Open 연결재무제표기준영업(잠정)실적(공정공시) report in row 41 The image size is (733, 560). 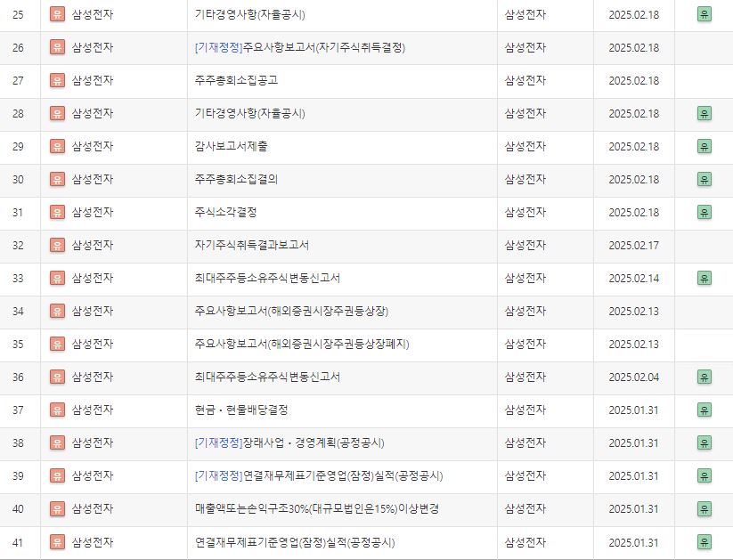(x=295, y=542)
